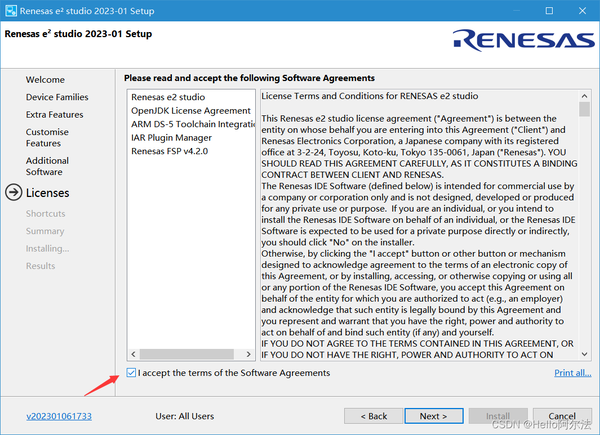Screen dimensions: 600x435
Task: Click the greyed Summary step
Action: [x=45, y=231]
